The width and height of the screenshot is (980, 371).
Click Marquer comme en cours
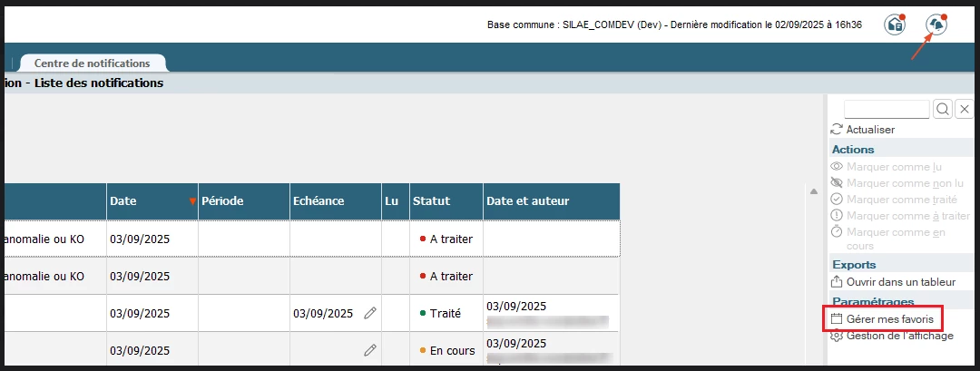tap(896, 239)
